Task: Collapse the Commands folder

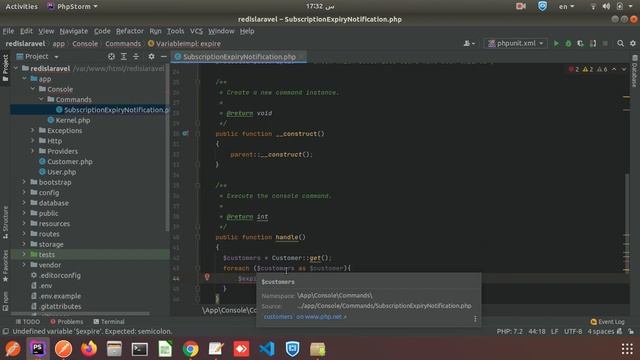Action: pyautogui.click(x=41, y=99)
